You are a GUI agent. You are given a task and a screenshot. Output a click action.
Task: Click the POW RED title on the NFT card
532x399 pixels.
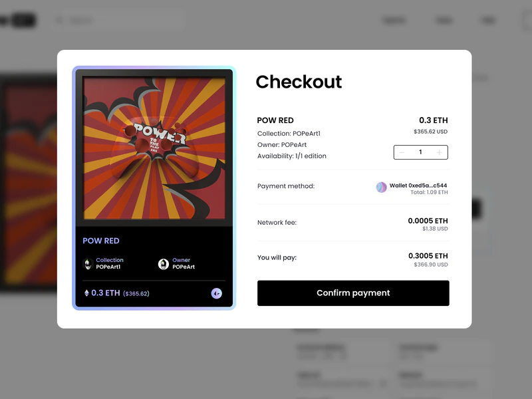(101, 241)
